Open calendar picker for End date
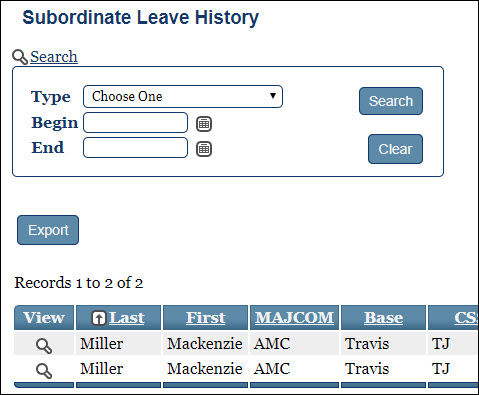This screenshot has height=395, width=479. point(204,149)
